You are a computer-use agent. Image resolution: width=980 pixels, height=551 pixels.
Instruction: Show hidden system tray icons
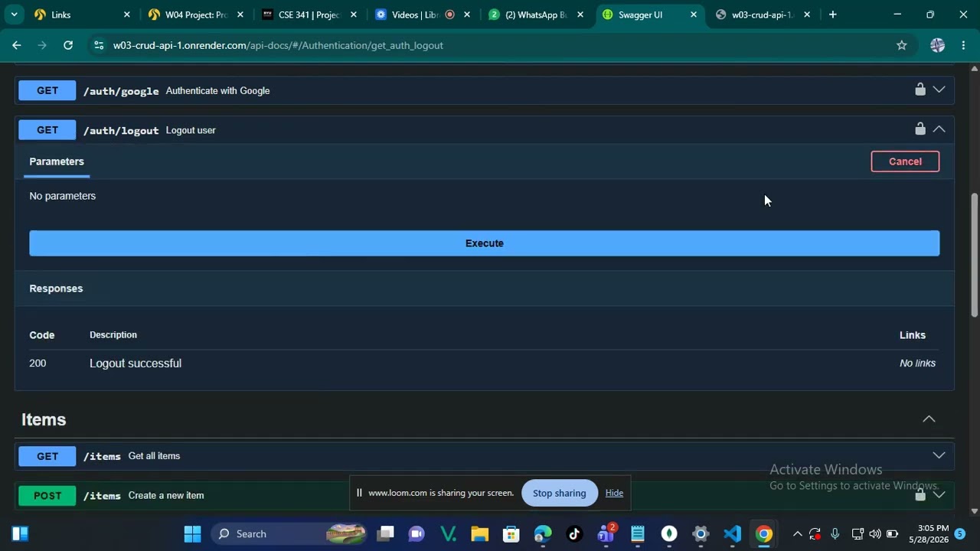pos(797,533)
